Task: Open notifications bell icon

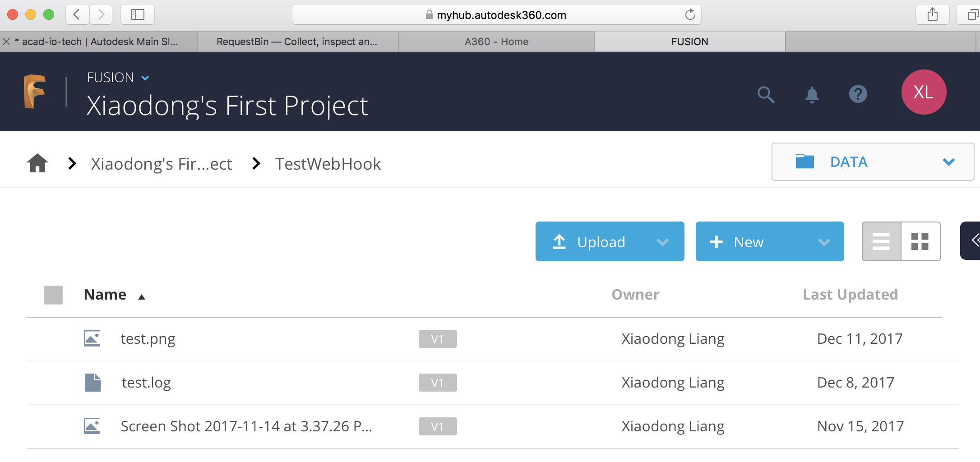Action: click(812, 94)
